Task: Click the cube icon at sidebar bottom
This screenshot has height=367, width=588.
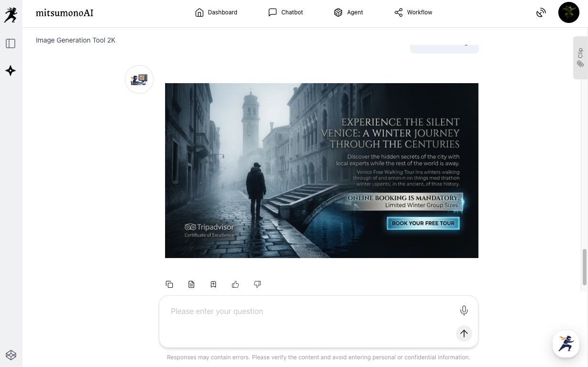Action: tap(11, 355)
